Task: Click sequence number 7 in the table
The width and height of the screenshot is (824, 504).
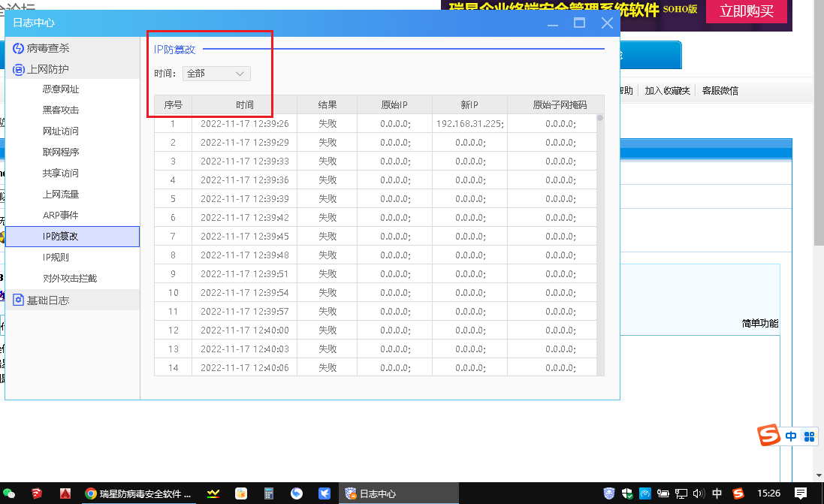Action: 173,237
